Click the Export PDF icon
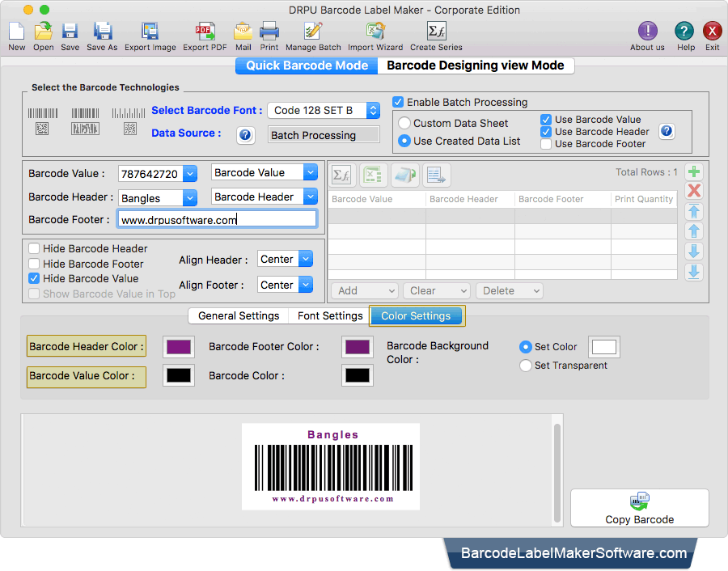This screenshot has width=728, height=571. (x=205, y=32)
